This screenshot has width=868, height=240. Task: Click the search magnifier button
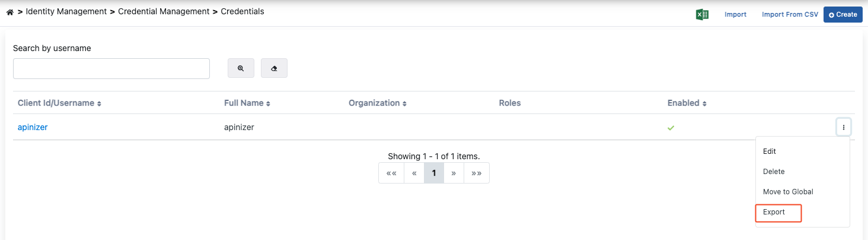click(x=241, y=68)
